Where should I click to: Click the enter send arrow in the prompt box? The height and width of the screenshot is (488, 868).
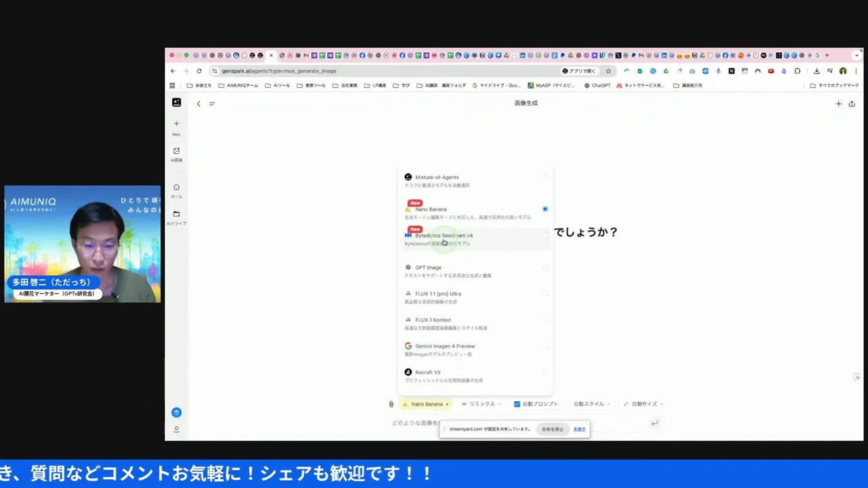(654, 423)
